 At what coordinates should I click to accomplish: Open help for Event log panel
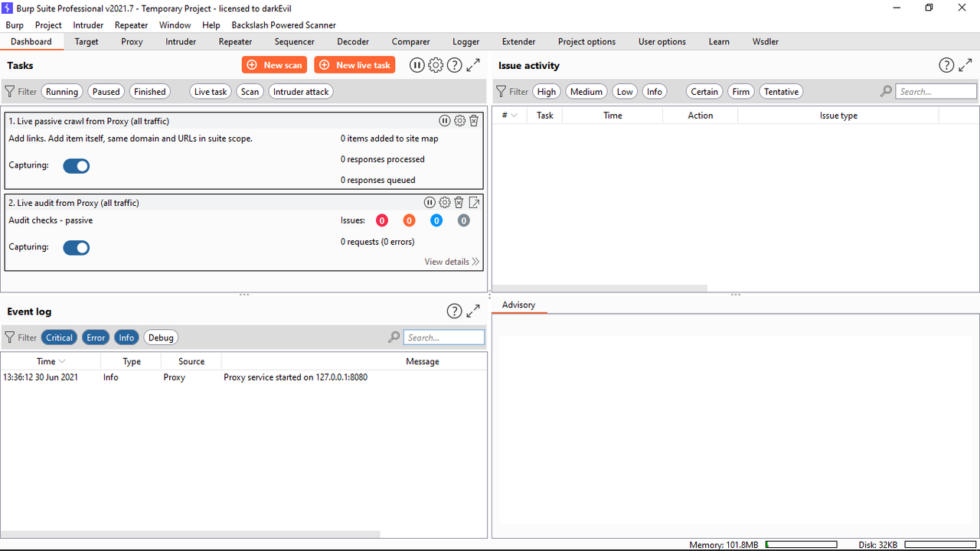[x=454, y=311]
